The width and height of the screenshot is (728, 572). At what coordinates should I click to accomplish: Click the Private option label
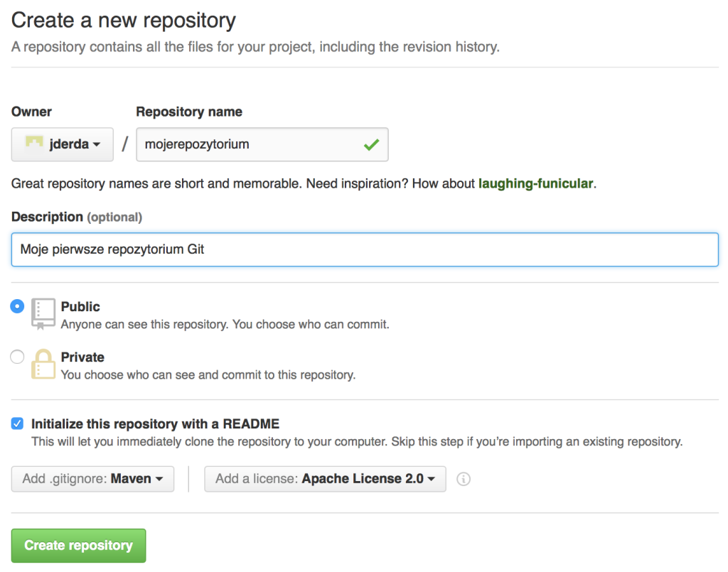82,357
